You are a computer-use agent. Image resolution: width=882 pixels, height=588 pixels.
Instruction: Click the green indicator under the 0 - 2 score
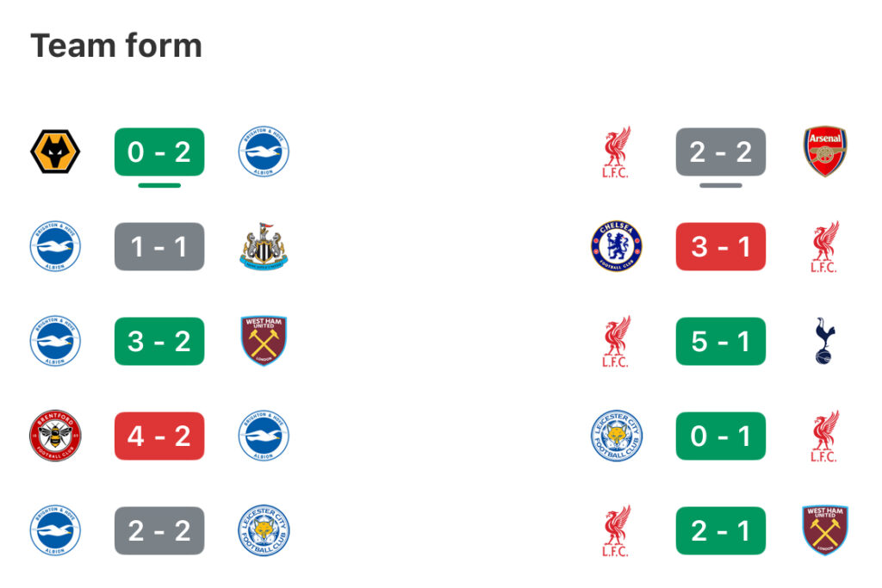tap(159, 185)
